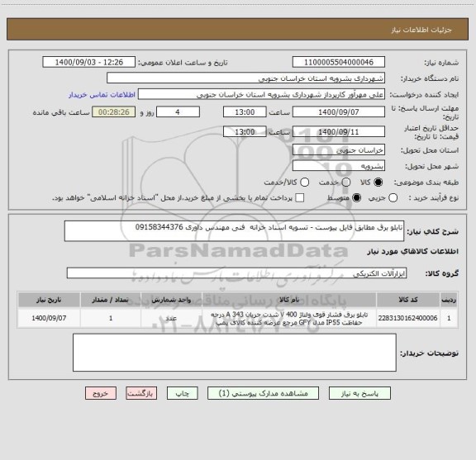Click the شماره نیاز field 1100005504000046

tap(339, 62)
